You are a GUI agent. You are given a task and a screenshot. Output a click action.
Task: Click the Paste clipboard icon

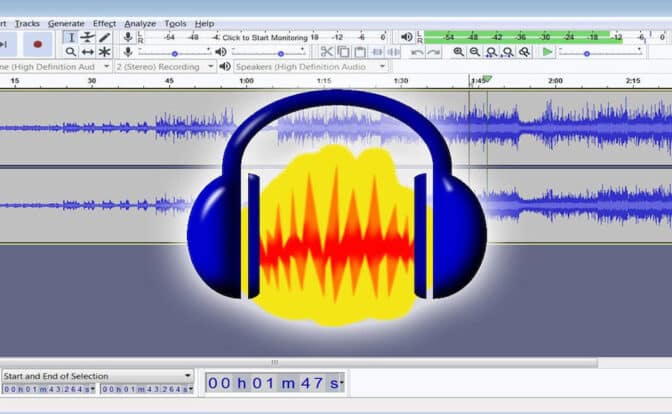click(x=360, y=52)
